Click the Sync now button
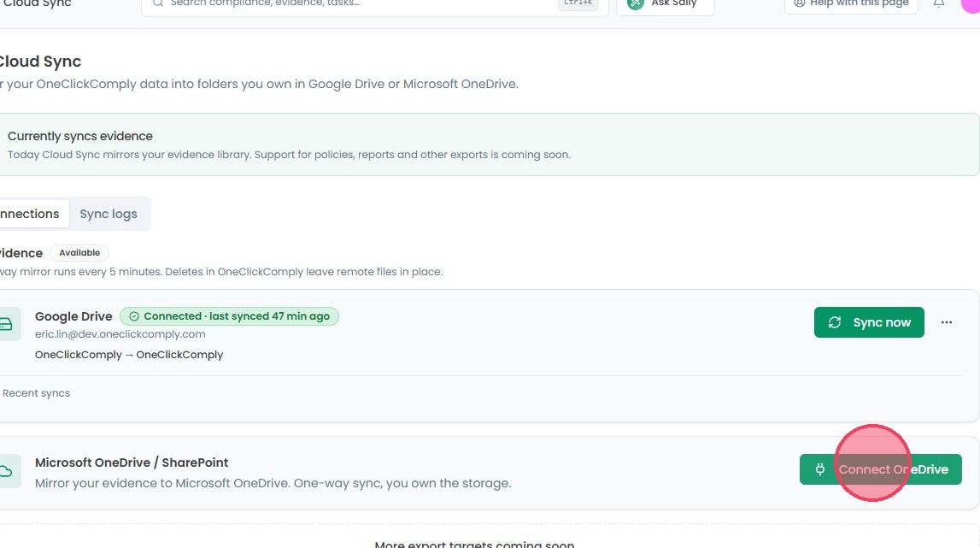Image resolution: width=980 pixels, height=548 pixels. 869,322
